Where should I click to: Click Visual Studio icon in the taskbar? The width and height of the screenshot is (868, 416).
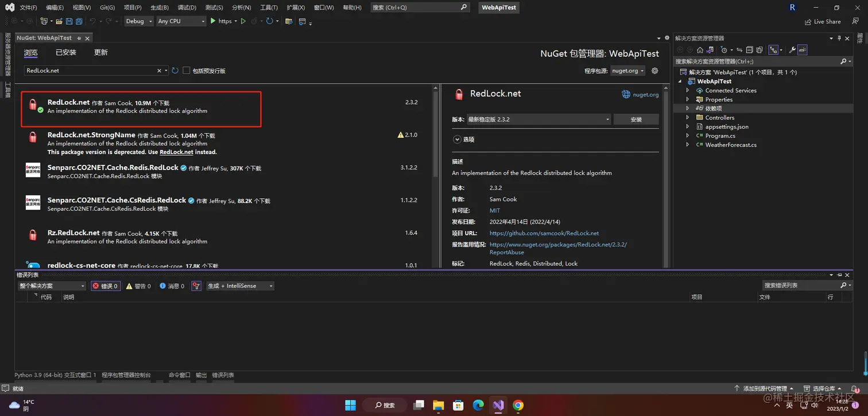(498, 405)
